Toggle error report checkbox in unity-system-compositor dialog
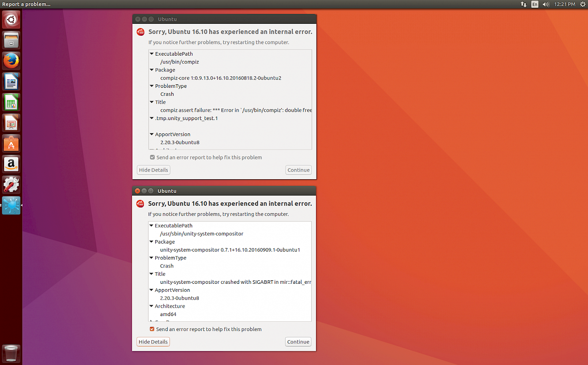Image resolution: width=588 pixels, height=365 pixels. (152, 329)
